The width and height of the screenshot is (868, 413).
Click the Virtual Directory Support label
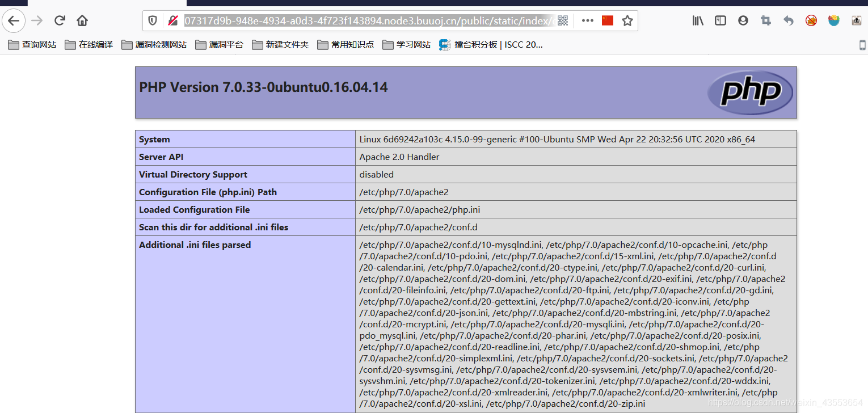(193, 175)
